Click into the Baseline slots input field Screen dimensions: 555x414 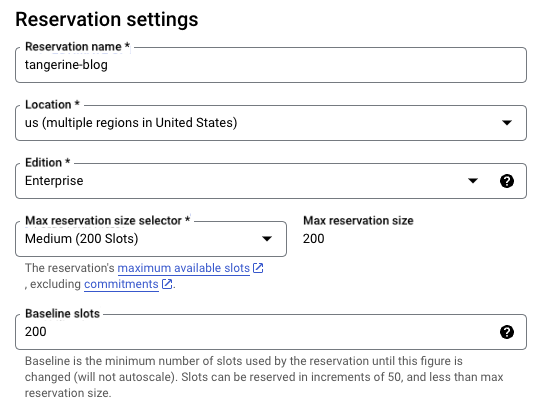click(271, 332)
